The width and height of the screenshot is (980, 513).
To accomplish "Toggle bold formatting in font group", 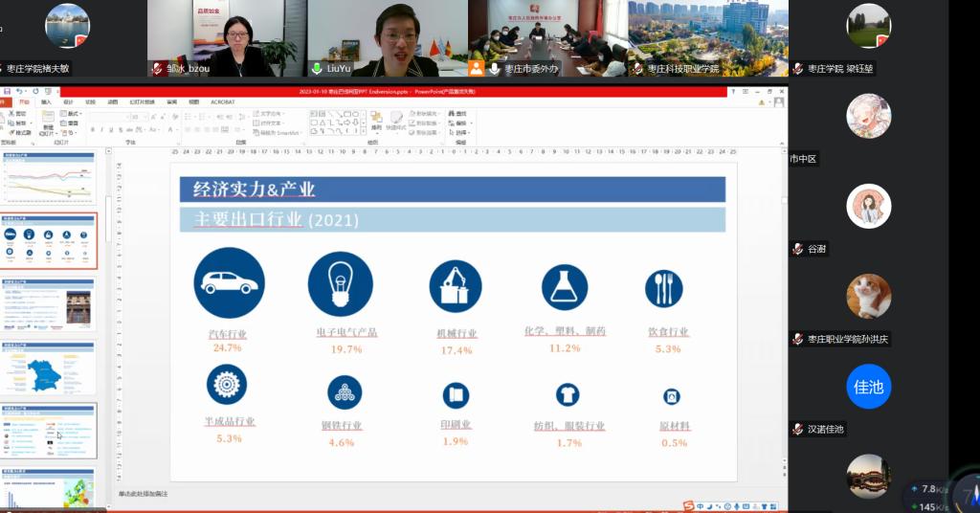I will (93, 130).
